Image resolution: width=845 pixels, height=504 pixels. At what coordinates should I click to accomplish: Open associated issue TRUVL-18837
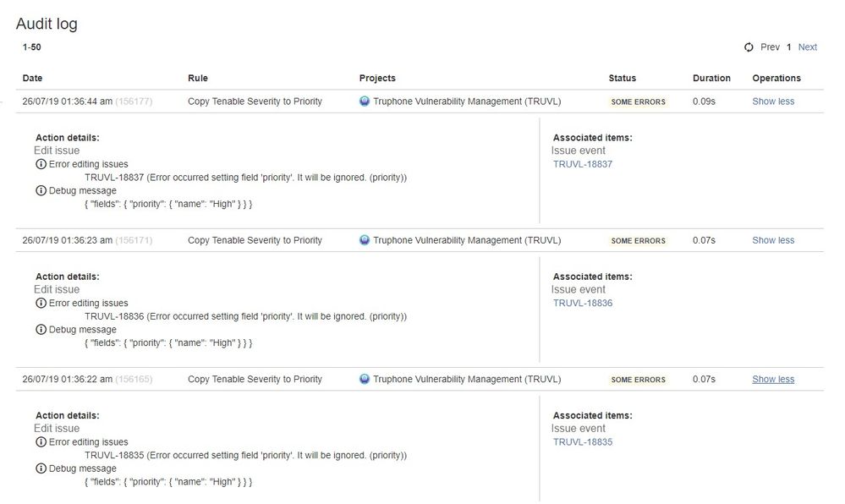pyautogui.click(x=583, y=164)
